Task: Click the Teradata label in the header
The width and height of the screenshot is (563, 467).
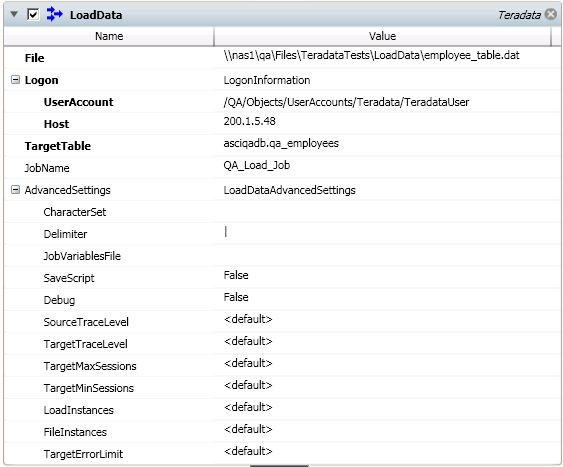Action: pos(519,15)
